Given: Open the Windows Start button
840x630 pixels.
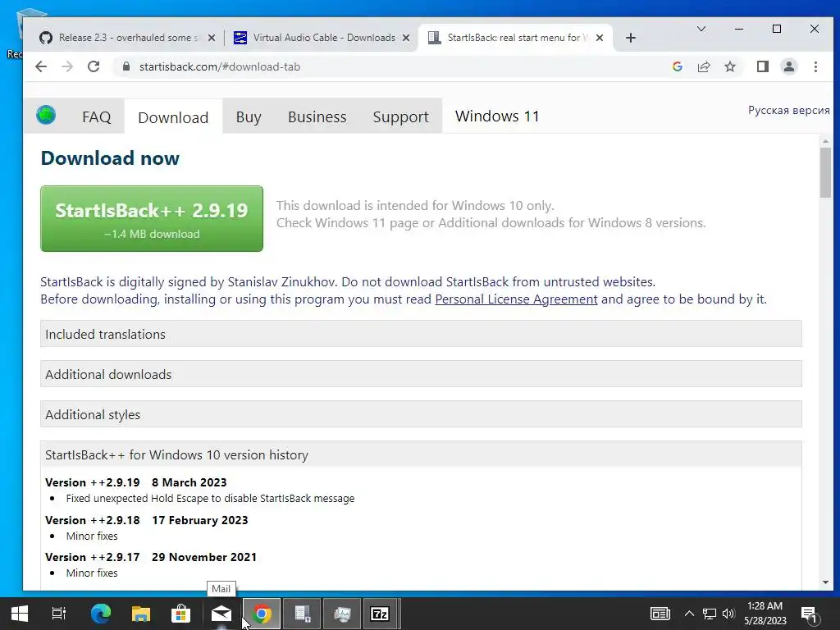Looking at the screenshot, I should (20, 614).
